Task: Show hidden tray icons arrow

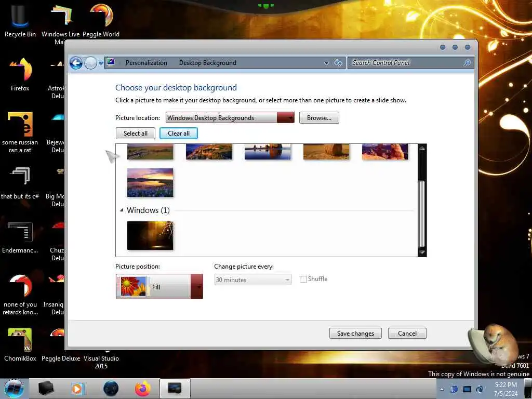Action: (x=442, y=389)
